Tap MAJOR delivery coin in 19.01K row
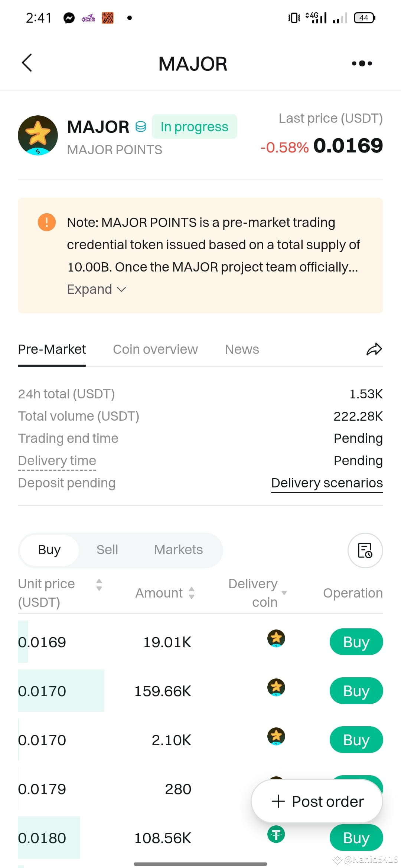This screenshot has width=401, height=868. tap(276, 638)
